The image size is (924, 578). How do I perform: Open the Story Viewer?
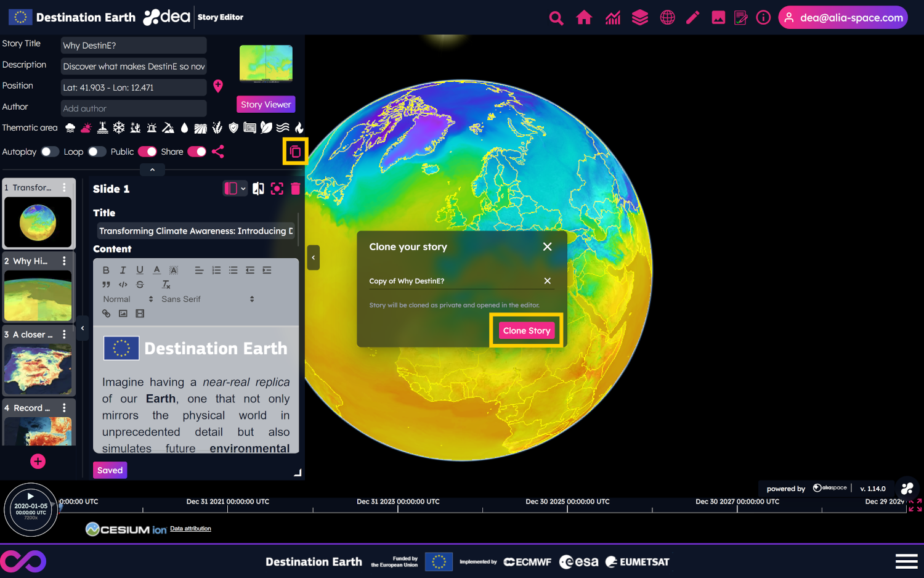[265, 104]
